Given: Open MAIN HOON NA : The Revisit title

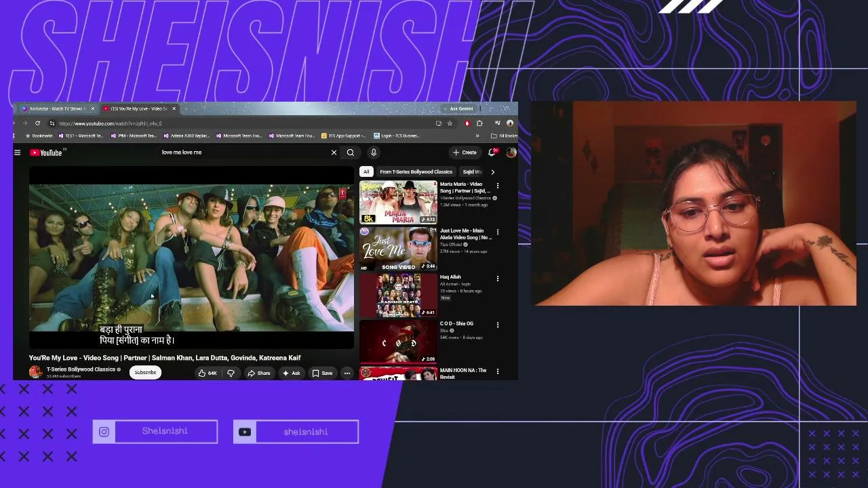Looking at the screenshot, I should [463, 373].
